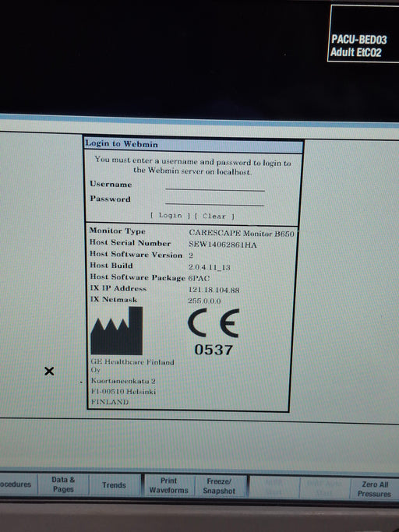Open Data & Pages menu
Screen dimensions: 399x532
(63, 484)
